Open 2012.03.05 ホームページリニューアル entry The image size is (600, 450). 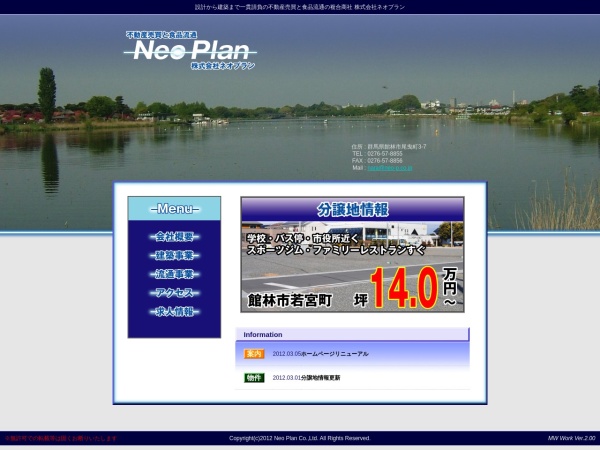(320, 354)
